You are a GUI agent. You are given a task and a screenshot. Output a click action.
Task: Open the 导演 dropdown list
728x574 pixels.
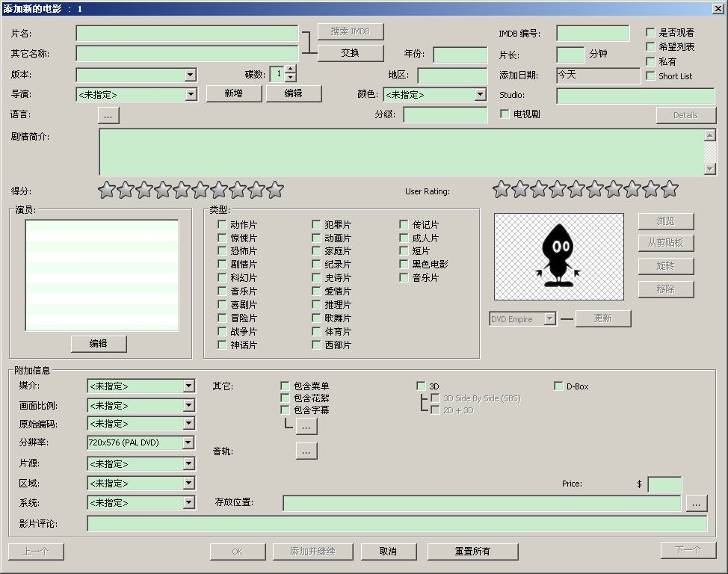(191, 94)
